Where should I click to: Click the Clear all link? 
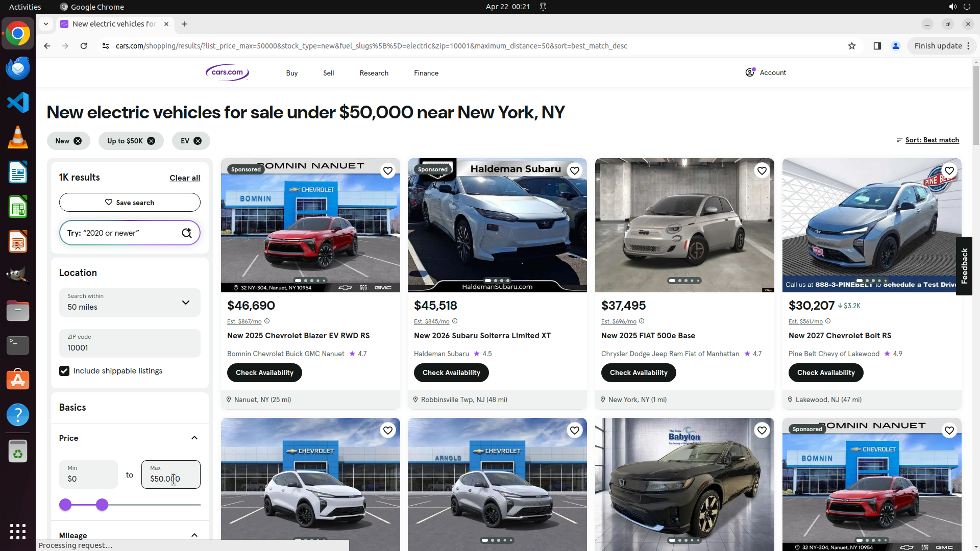point(185,178)
